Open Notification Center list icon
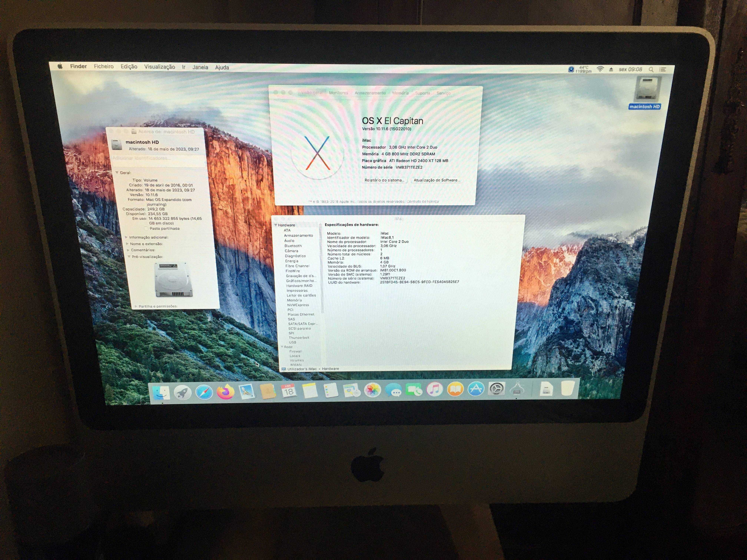Viewport: 747px width, 560px height. pyautogui.click(x=663, y=69)
